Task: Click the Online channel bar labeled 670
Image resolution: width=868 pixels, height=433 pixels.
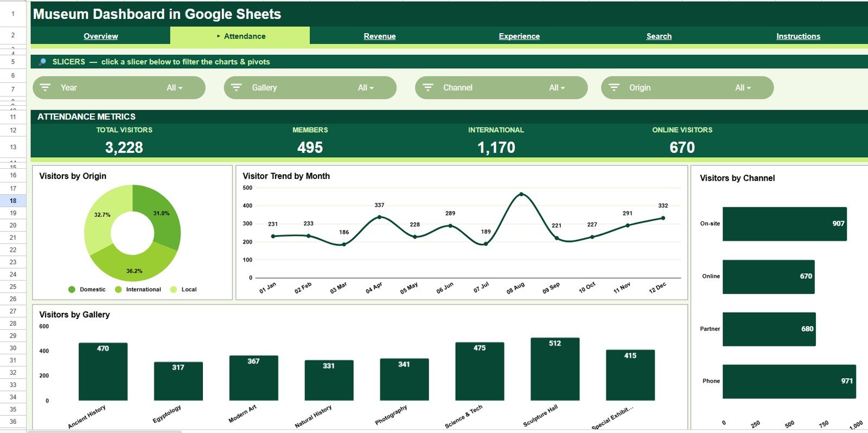Action: pos(769,277)
